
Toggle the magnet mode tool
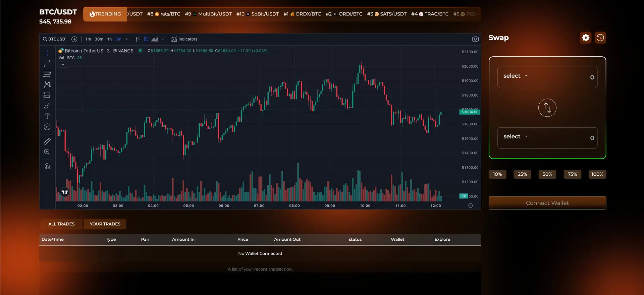point(47,166)
